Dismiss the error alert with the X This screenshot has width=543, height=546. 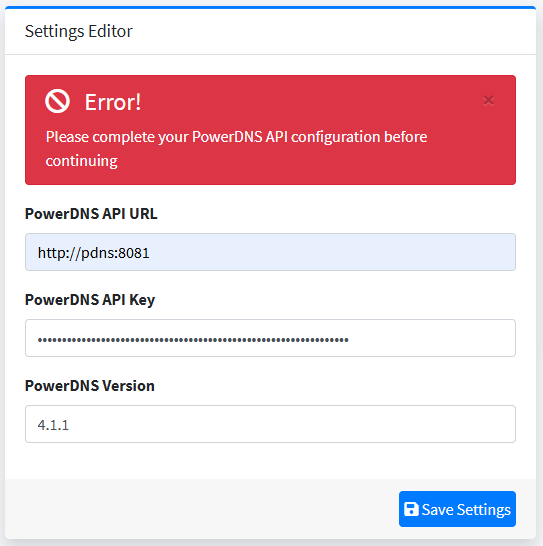click(x=488, y=101)
